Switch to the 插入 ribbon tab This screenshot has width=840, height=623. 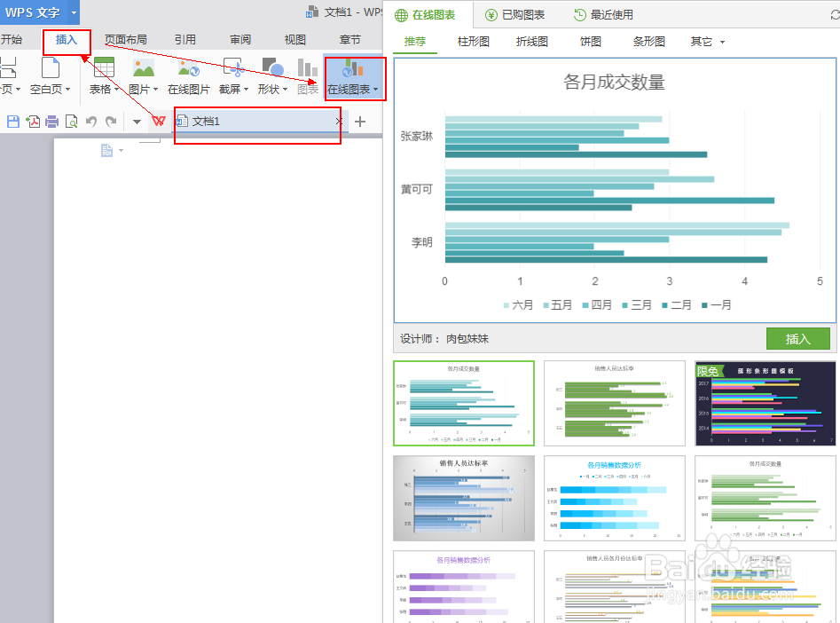coord(67,40)
